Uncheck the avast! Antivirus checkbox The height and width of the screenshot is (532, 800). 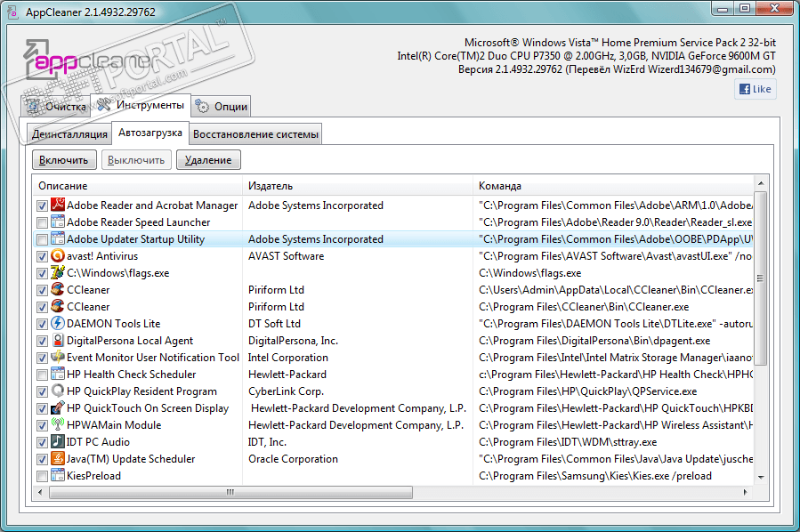43,256
